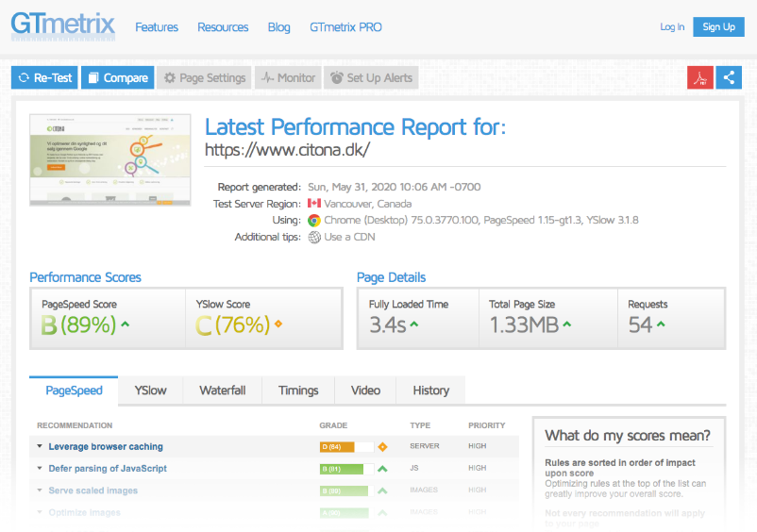Open Page Settings
The image size is (757, 532).
coord(204,77)
